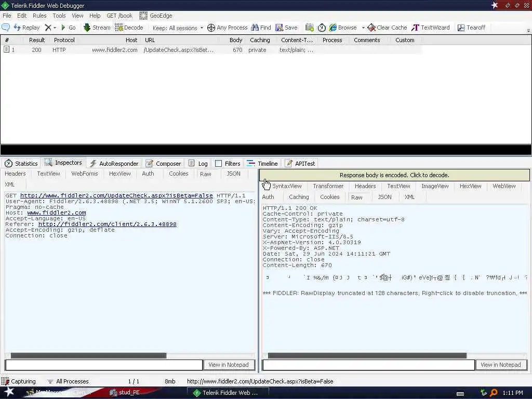This screenshot has width=532, height=399.
Task: Toggle Decode mode in the toolbar
Action: 129,28
